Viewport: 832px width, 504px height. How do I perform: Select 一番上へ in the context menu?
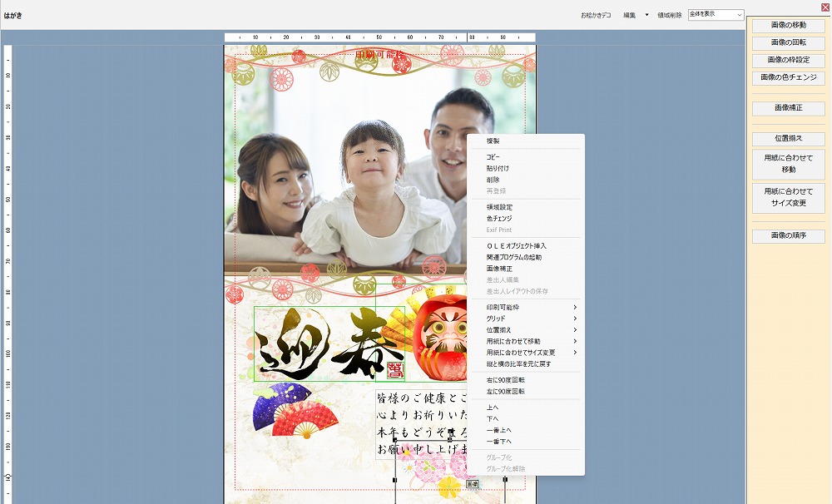499,430
